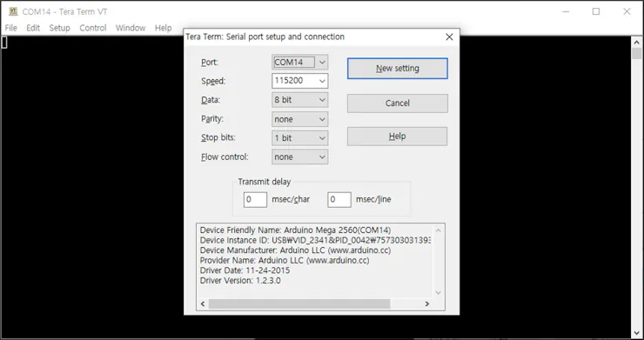
Task: Minimize the Tera Term VT window
Action: 567,11
